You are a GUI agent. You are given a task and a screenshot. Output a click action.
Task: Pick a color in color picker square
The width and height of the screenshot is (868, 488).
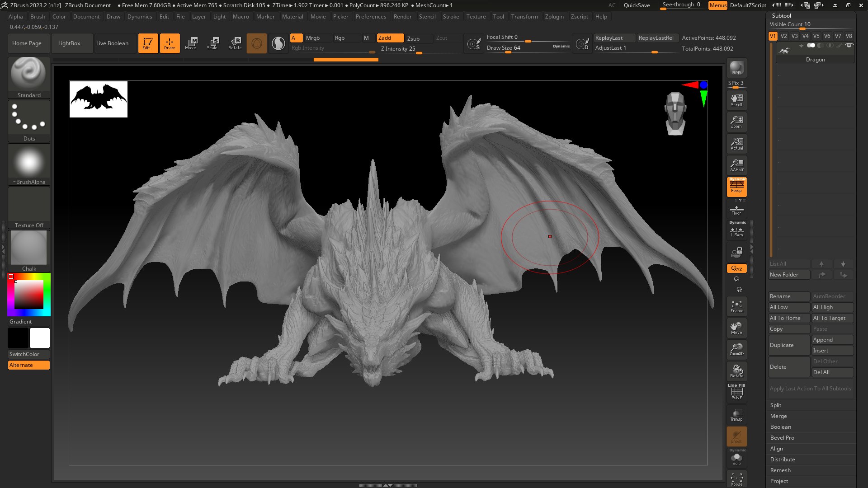pyautogui.click(x=29, y=294)
